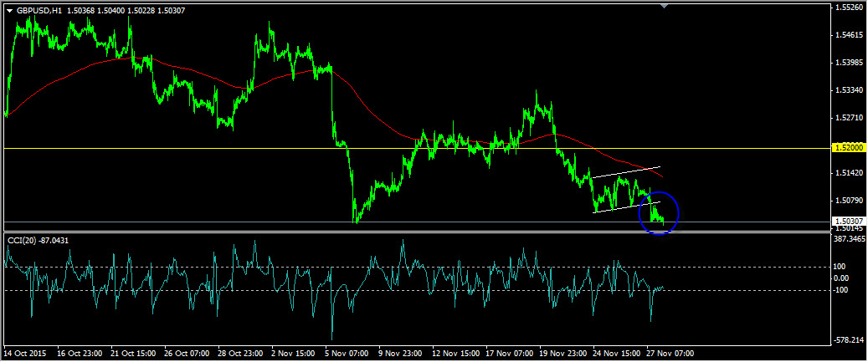This screenshot has width=868, height=362.
Task: Click the 1.51420 price axis label
Action: 849,173
